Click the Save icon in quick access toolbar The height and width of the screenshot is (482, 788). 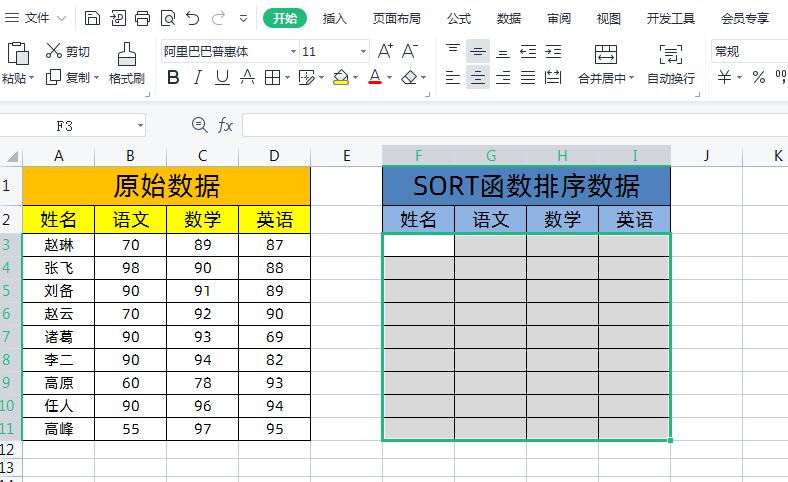click(92, 18)
